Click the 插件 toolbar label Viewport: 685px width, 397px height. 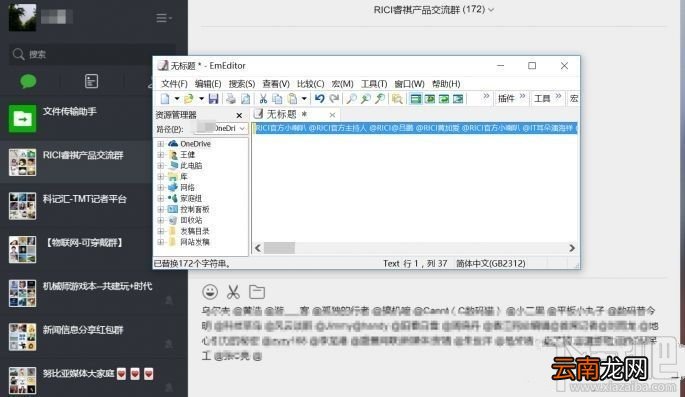pos(506,99)
